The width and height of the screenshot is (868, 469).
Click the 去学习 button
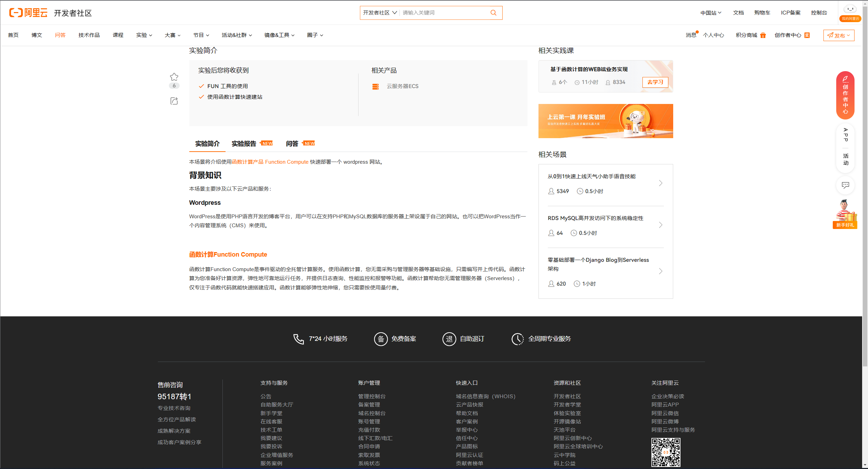click(655, 82)
